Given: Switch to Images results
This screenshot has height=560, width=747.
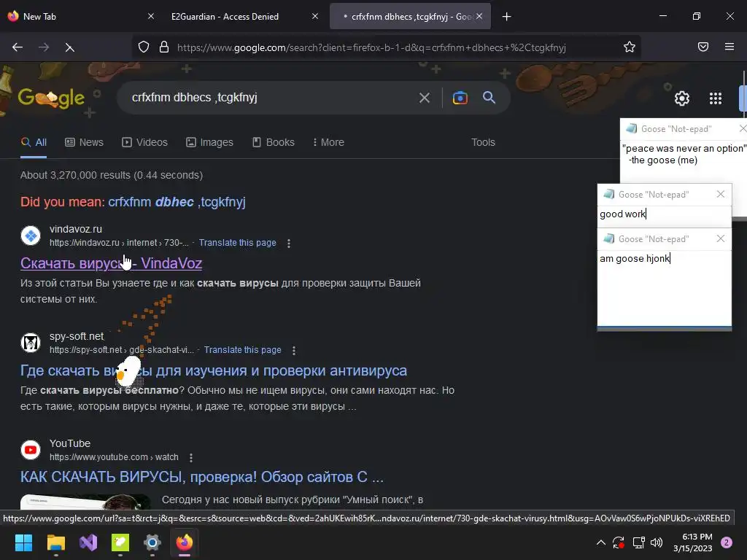Looking at the screenshot, I should pos(209,142).
